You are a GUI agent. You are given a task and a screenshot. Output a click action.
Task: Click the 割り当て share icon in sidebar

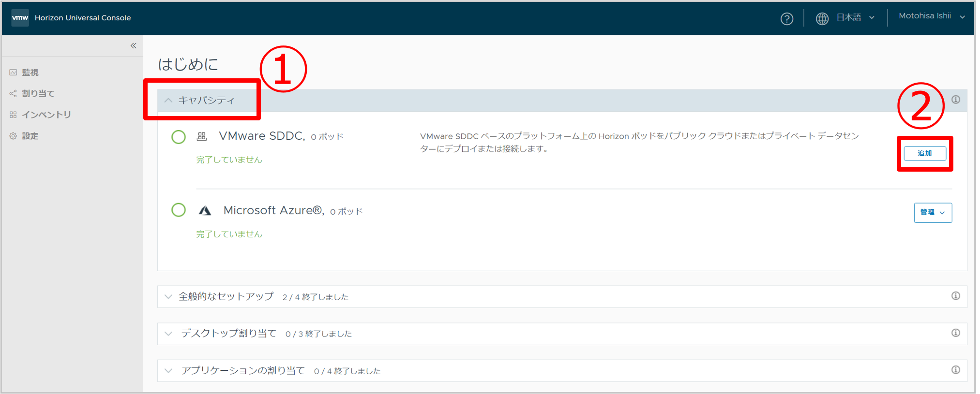point(13,93)
